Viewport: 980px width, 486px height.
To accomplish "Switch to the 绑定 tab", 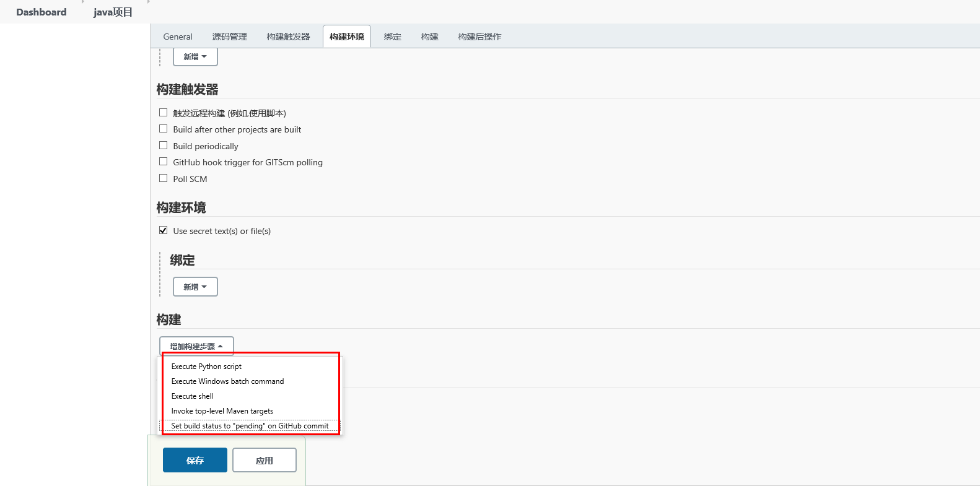I will [393, 37].
